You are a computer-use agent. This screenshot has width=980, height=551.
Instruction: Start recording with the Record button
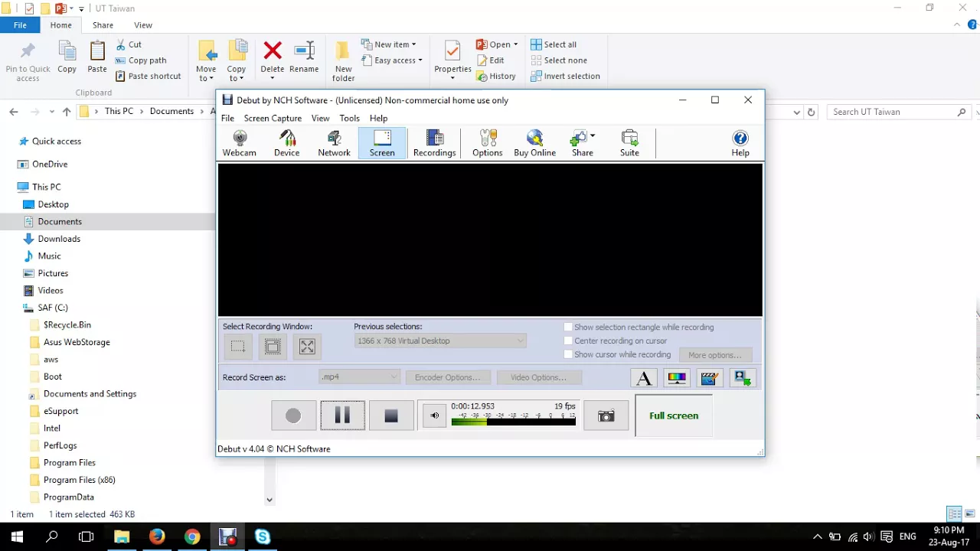pos(293,416)
